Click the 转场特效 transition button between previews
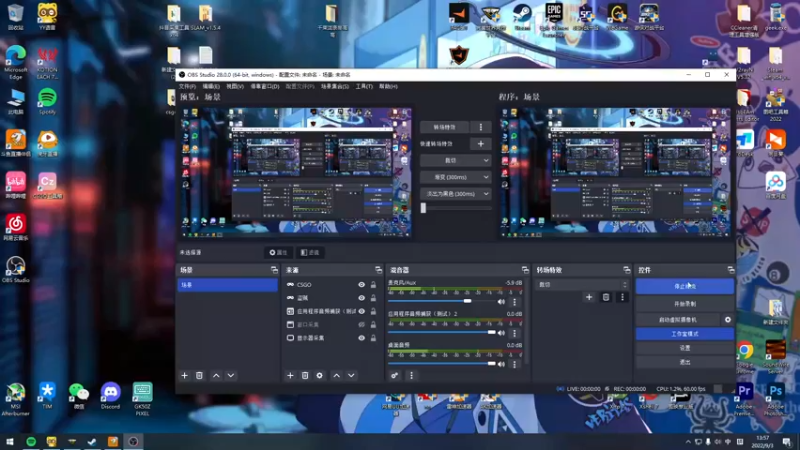 (444, 127)
